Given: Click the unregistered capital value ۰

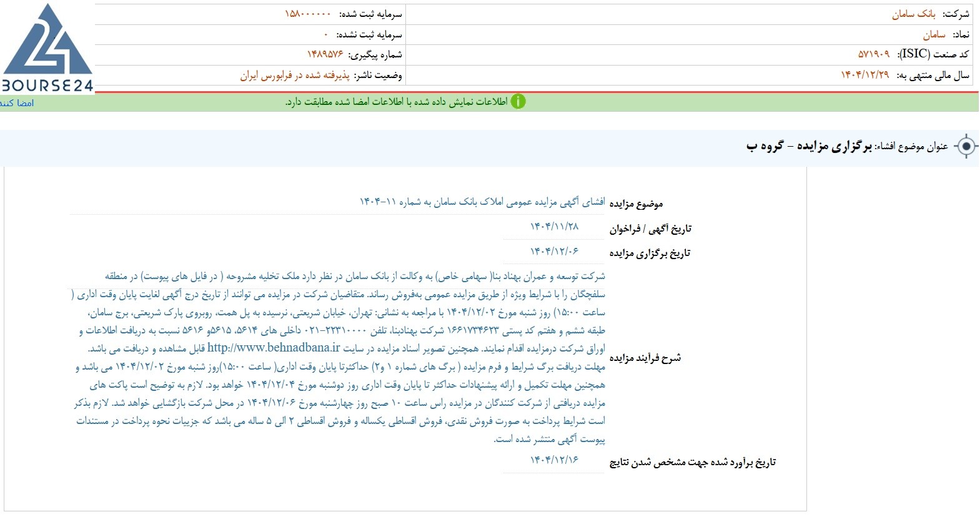Looking at the screenshot, I should (x=326, y=34).
